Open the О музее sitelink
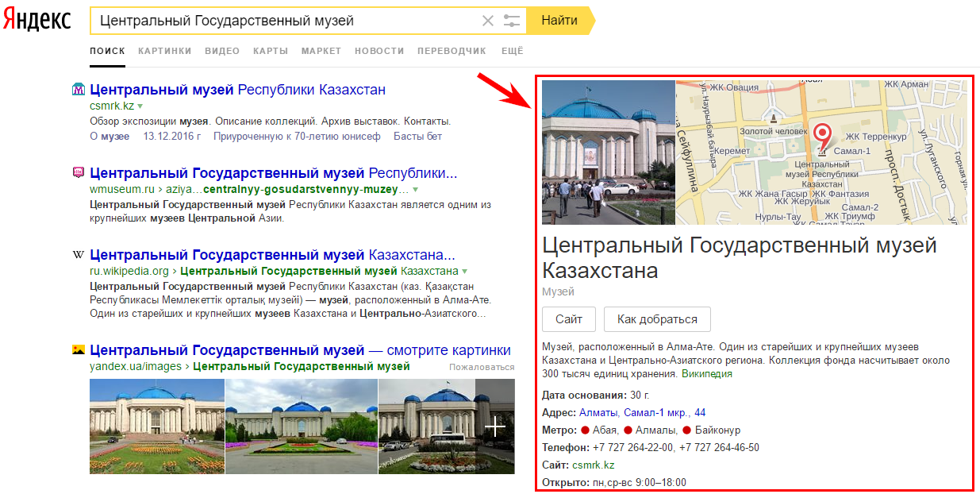 coord(110,137)
